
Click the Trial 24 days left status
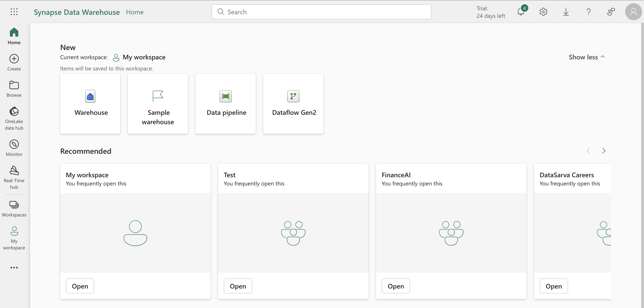491,12
